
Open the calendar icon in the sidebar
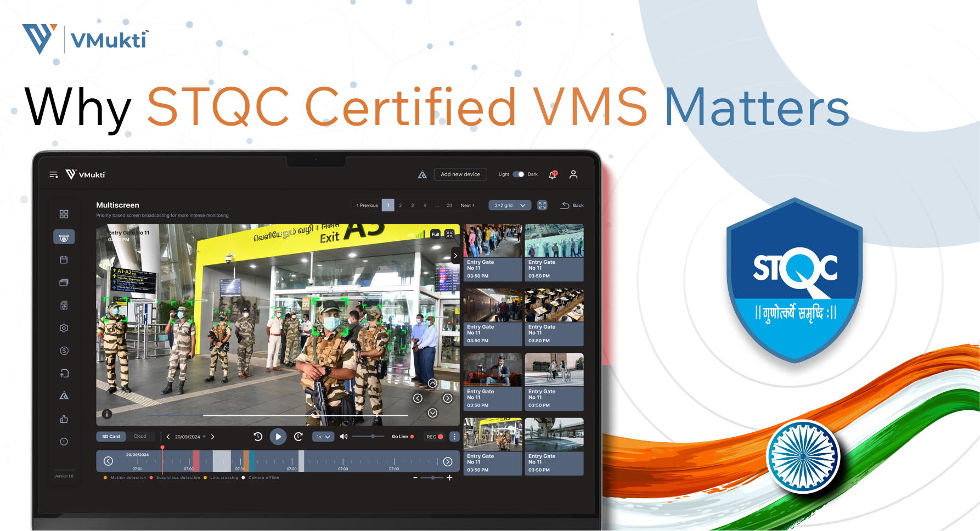tap(64, 259)
